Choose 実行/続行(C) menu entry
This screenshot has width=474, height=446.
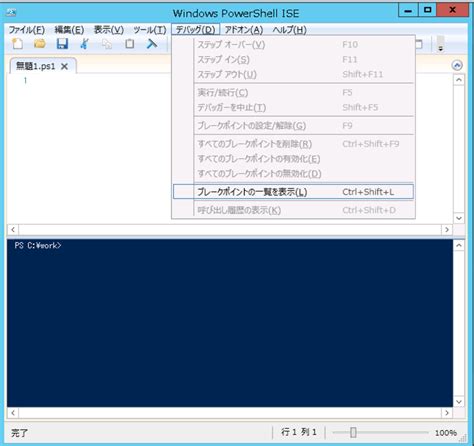coord(293,92)
